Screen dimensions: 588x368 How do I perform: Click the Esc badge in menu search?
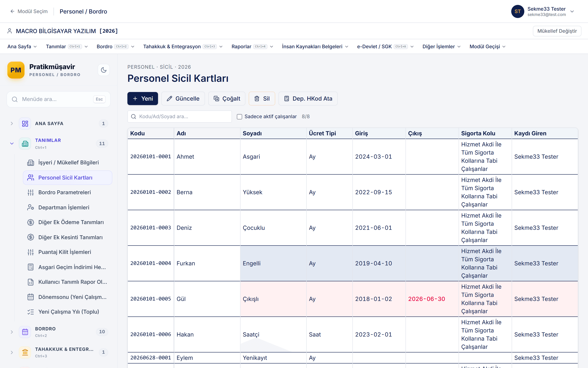99,99
